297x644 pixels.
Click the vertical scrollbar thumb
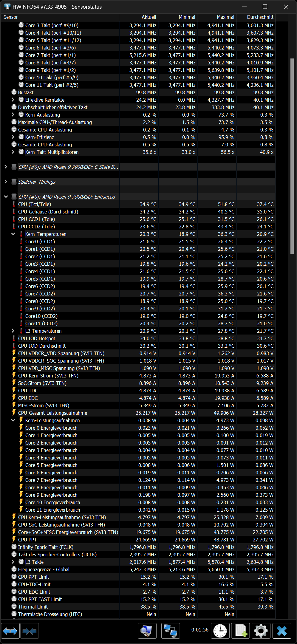click(292, 156)
